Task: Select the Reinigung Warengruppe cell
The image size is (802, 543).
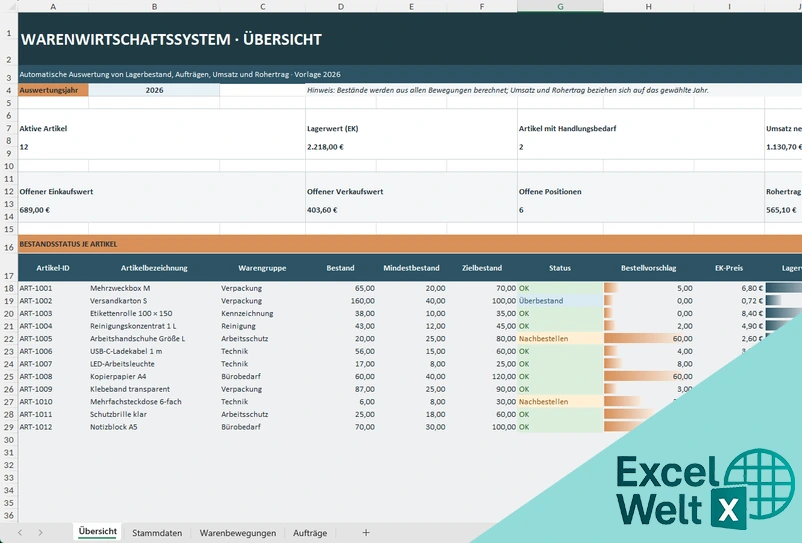Action: (262, 326)
